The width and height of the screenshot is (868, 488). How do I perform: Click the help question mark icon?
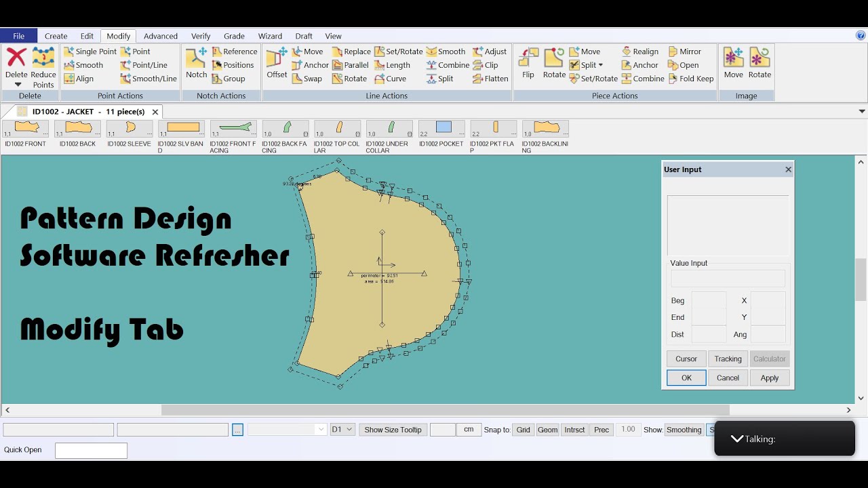point(861,35)
